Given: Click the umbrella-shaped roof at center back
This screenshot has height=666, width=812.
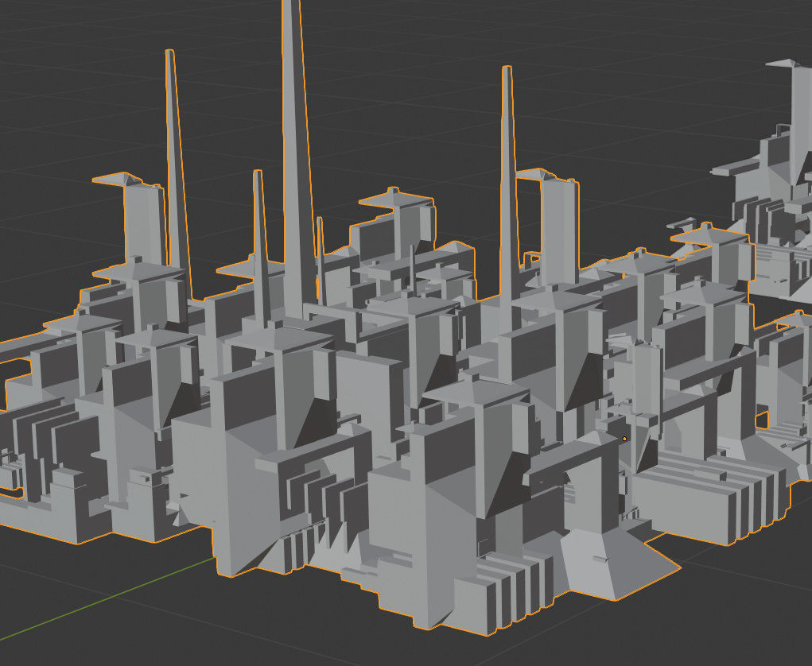Looking at the screenshot, I should [x=395, y=199].
